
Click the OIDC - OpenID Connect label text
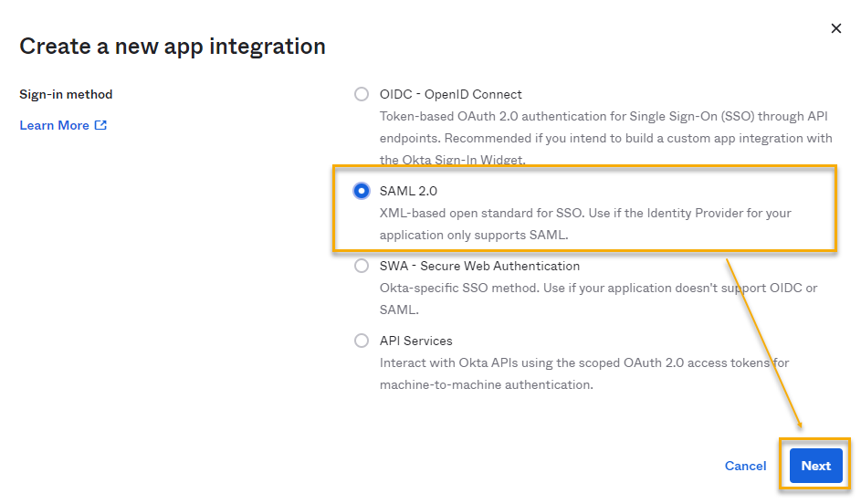pos(450,94)
